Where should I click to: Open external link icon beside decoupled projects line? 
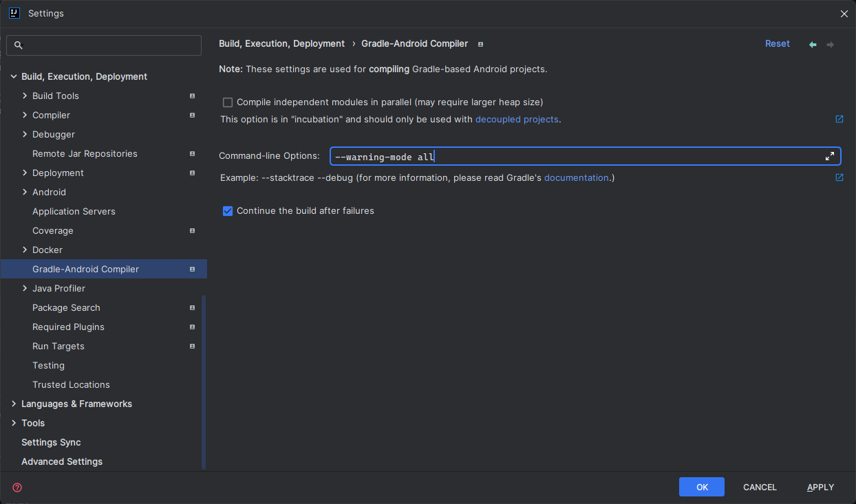pyautogui.click(x=839, y=119)
